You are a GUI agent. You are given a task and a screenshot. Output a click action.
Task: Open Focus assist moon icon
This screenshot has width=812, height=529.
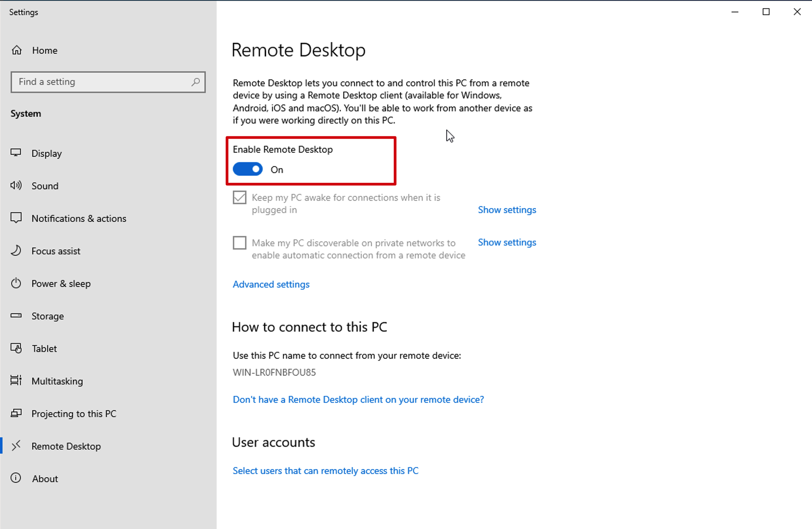coord(16,251)
